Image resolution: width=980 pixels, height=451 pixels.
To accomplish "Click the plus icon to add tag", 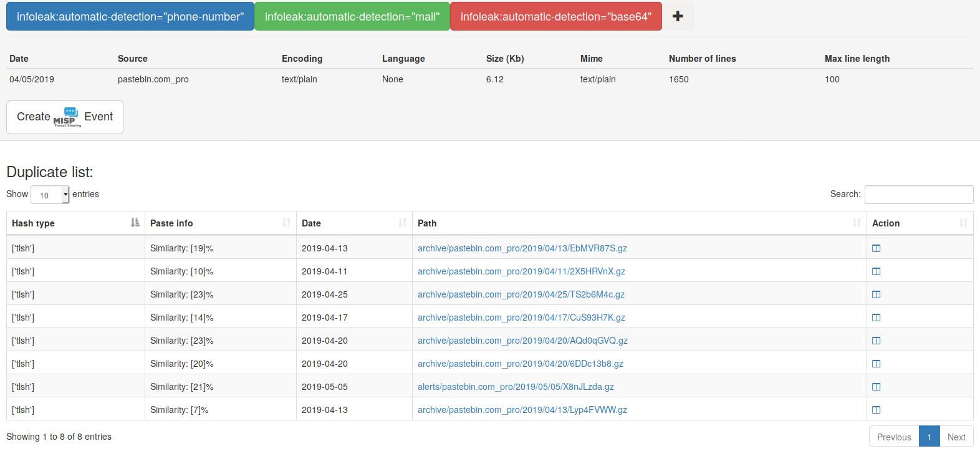I will [678, 16].
